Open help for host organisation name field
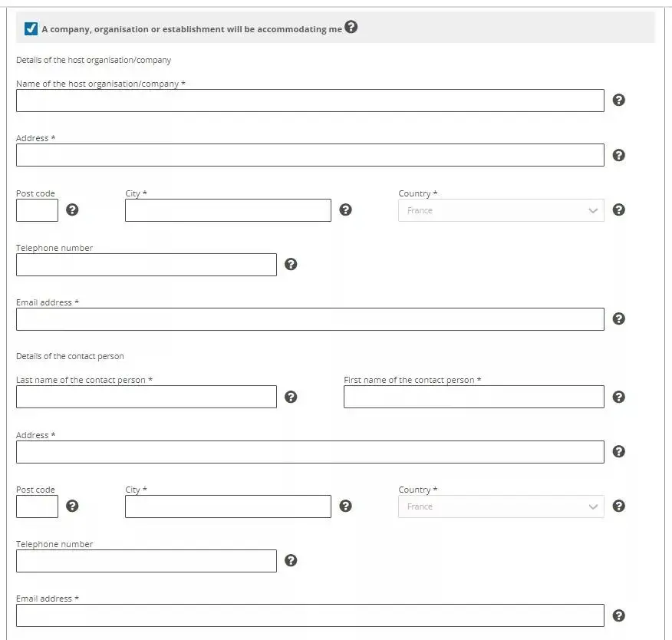672x640 pixels. (619, 101)
